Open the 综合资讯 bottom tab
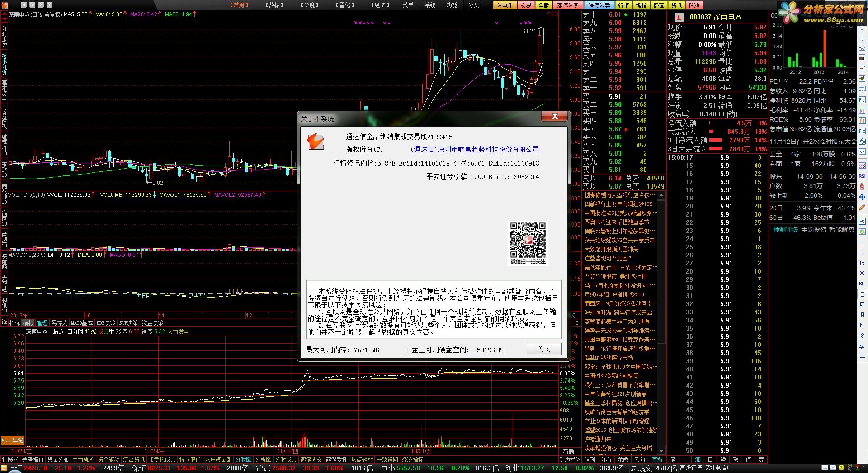 click(x=134, y=459)
